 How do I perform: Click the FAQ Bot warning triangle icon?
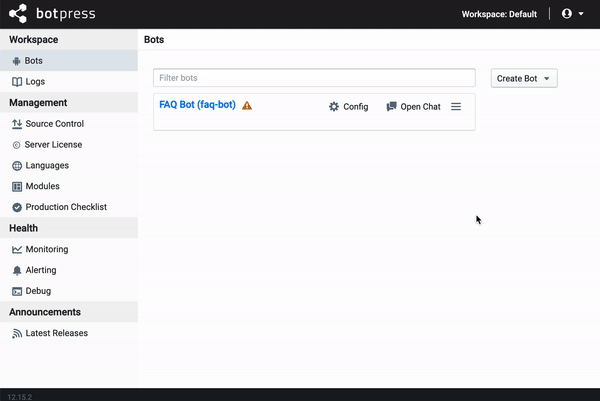pos(247,105)
